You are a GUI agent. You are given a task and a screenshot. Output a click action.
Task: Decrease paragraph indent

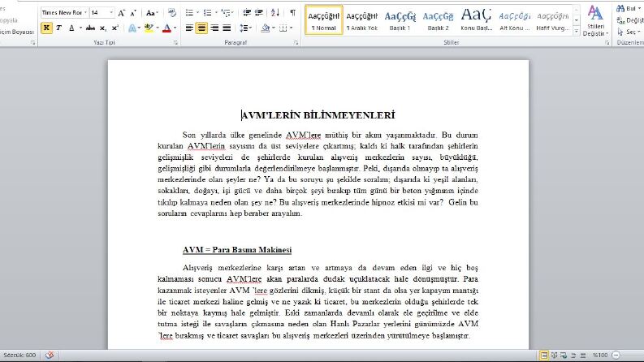[x=247, y=13]
